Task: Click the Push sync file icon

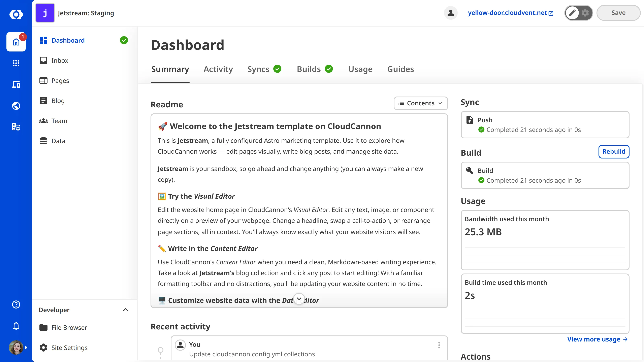Action: [x=470, y=120]
